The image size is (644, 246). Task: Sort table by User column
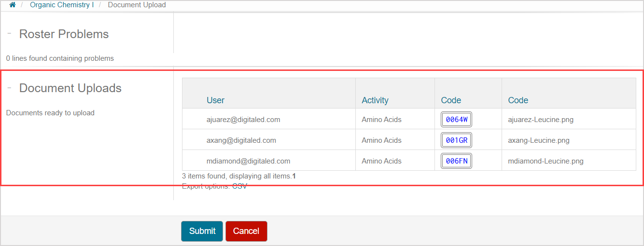click(215, 100)
